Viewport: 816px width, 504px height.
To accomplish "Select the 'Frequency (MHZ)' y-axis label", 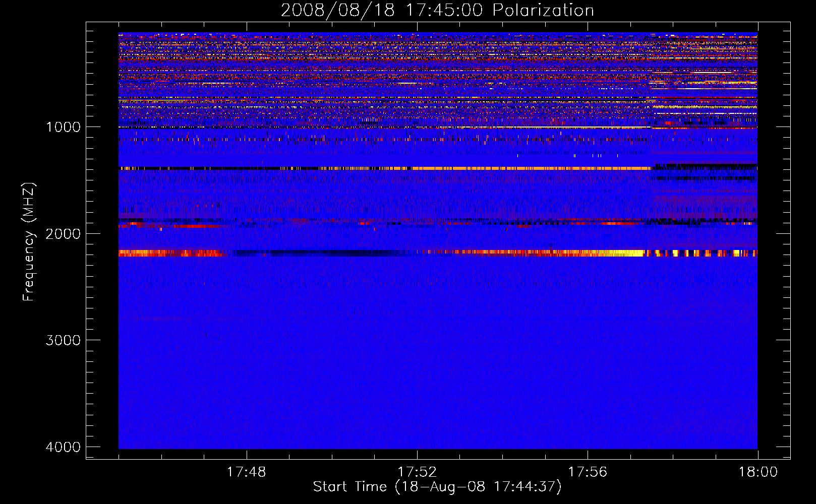I will click(29, 242).
